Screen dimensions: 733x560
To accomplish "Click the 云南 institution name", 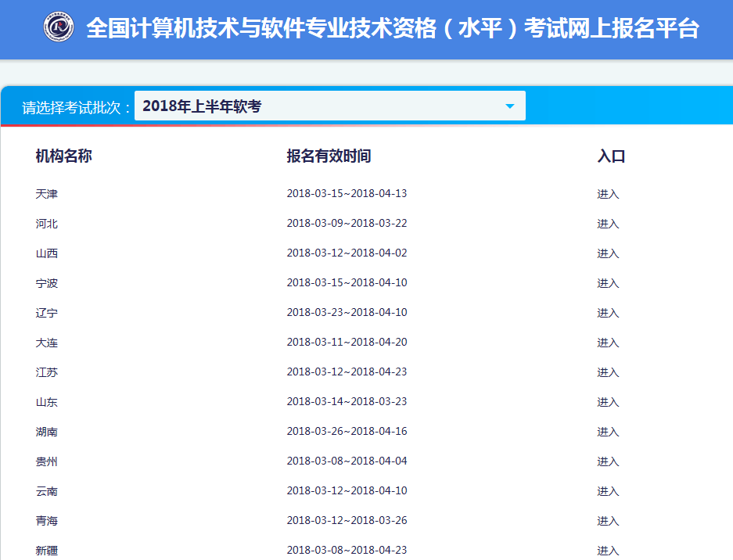I will (x=47, y=491).
